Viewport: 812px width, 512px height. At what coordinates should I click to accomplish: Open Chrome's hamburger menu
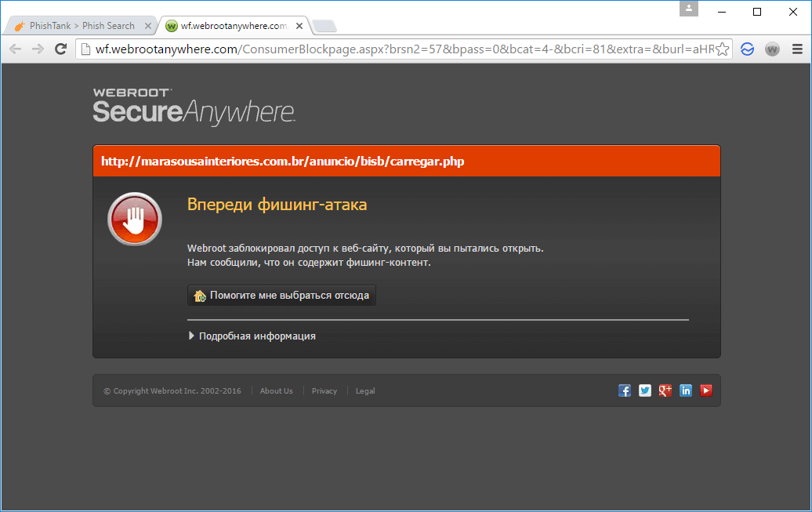pos(798,49)
